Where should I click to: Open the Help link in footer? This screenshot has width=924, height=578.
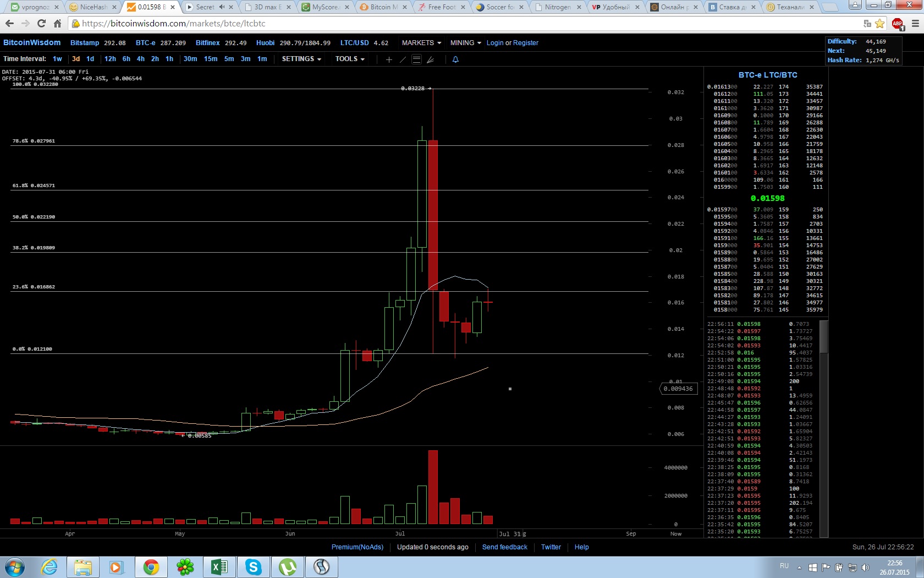coord(581,547)
